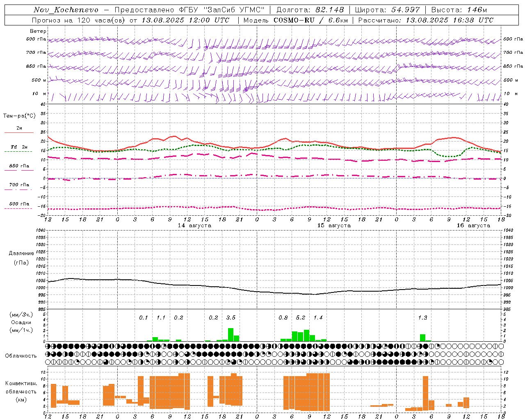Click the 14 августа date label
525x420 pixels.
tap(194, 226)
